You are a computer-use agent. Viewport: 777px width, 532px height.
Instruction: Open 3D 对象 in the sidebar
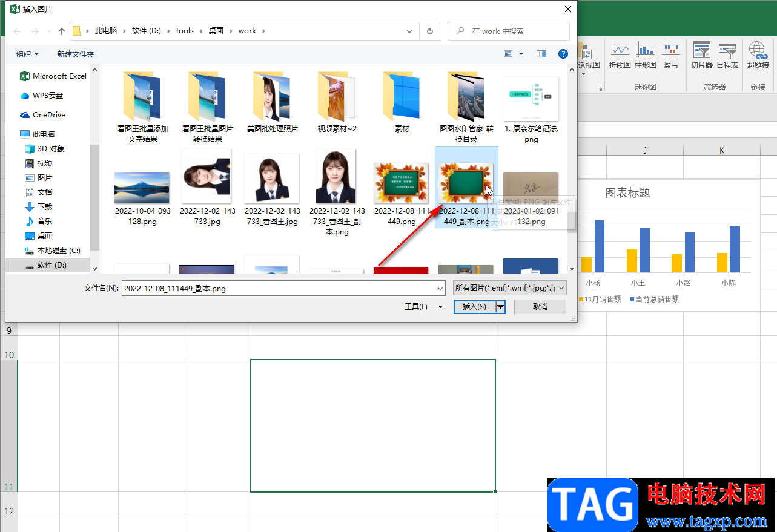pyautogui.click(x=44, y=148)
